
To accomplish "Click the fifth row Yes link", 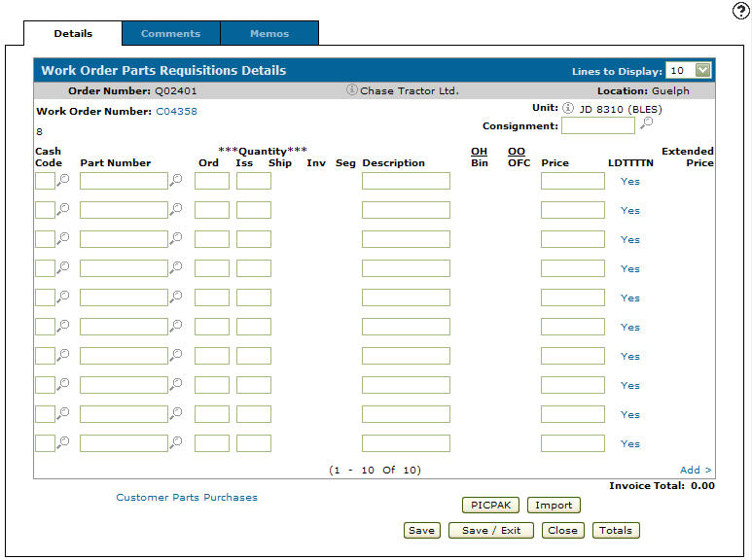I will coord(629,297).
